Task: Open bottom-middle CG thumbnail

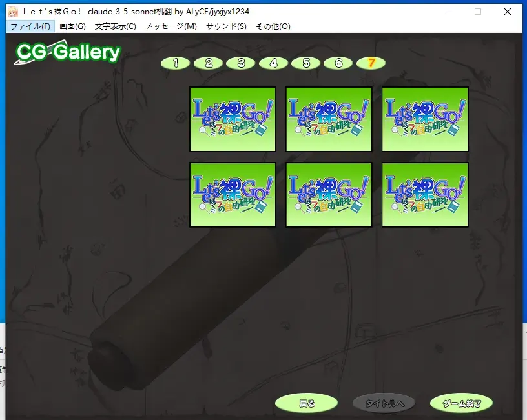Action: [x=329, y=195]
